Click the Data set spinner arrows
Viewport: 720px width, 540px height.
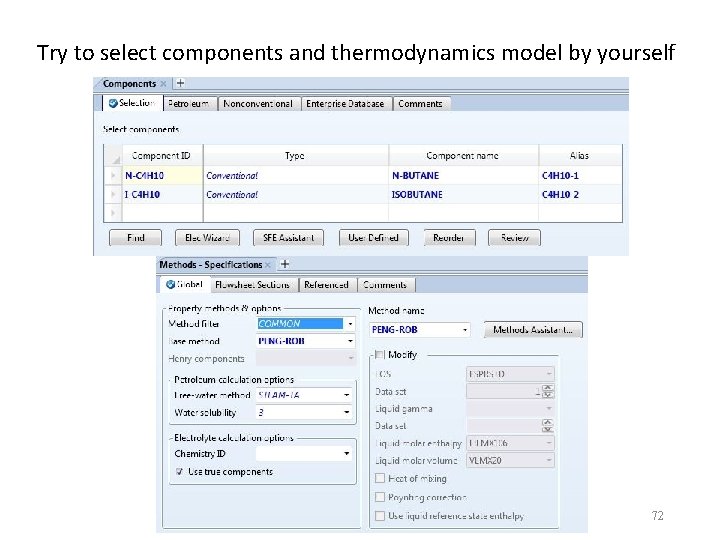[x=549, y=391]
